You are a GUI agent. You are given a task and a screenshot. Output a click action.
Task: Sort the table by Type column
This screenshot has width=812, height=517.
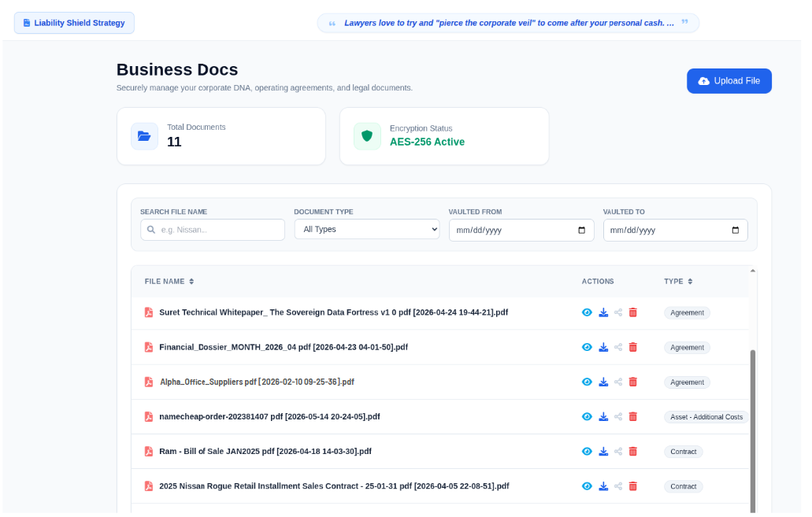[678, 282]
